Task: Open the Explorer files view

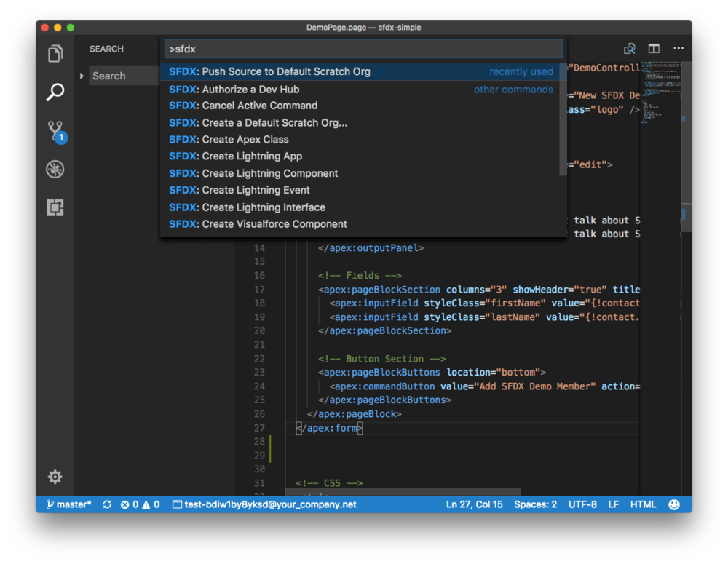Action: pos(55,54)
